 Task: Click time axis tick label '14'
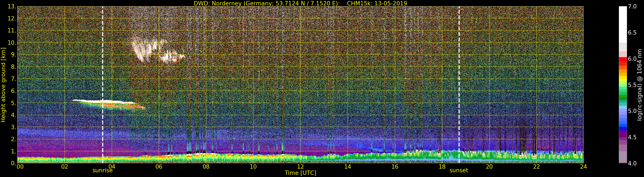(x=347, y=167)
